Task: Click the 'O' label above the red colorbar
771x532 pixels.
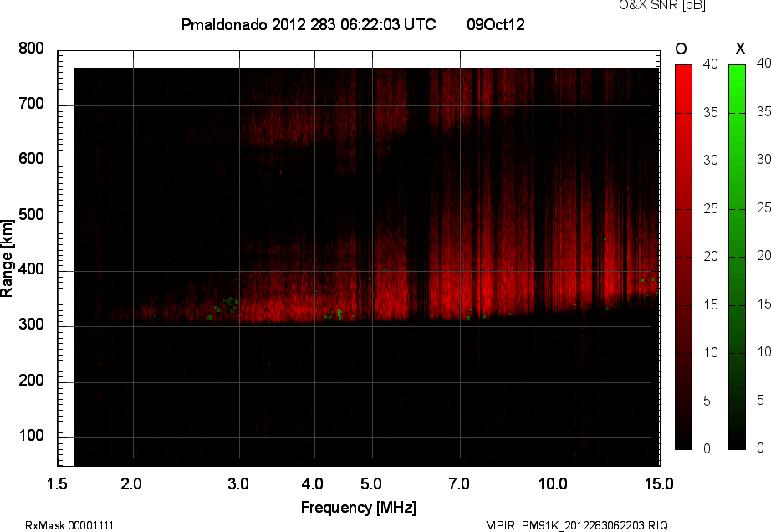Action: pos(681,49)
